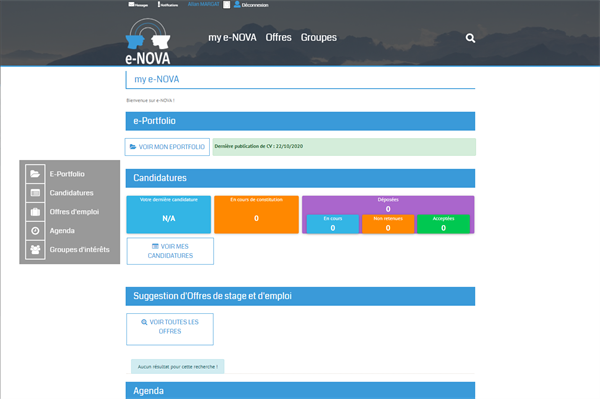Open the my e-NOVA menu item
The height and width of the screenshot is (399, 600).
pos(232,37)
